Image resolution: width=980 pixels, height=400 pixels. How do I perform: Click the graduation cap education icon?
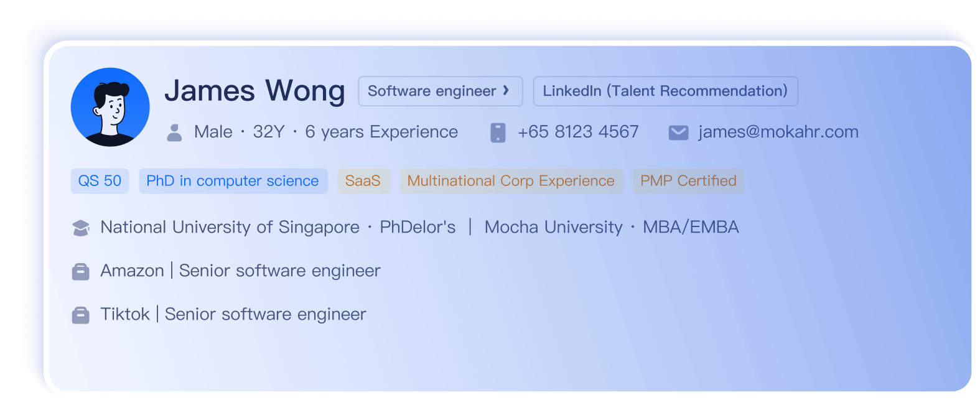(81, 228)
